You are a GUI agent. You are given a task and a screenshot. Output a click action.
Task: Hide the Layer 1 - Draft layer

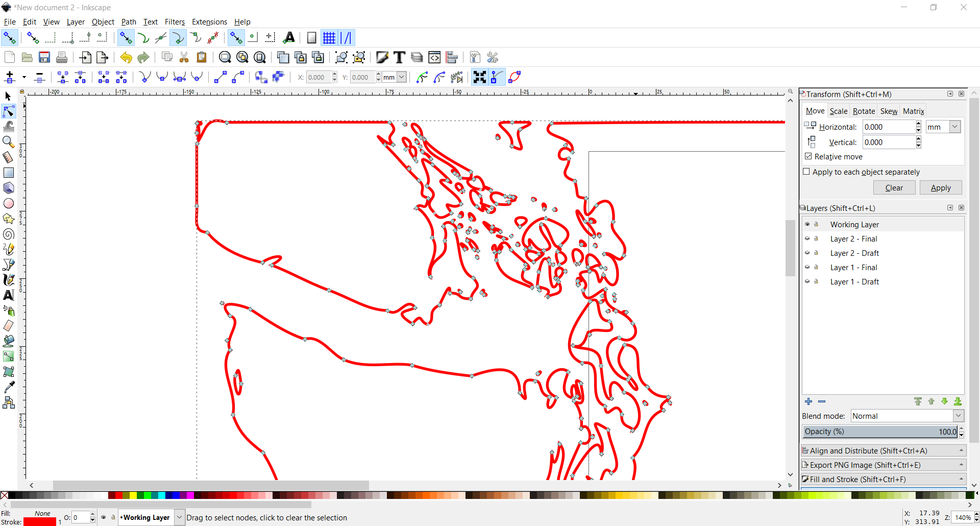tap(807, 282)
